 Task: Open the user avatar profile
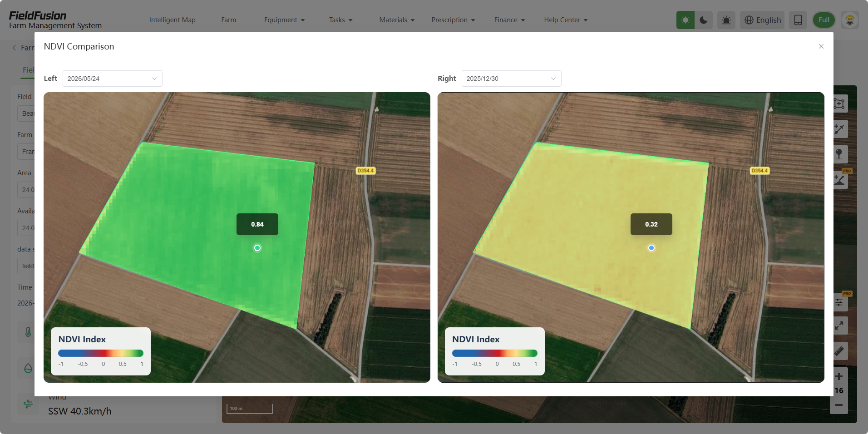850,20
